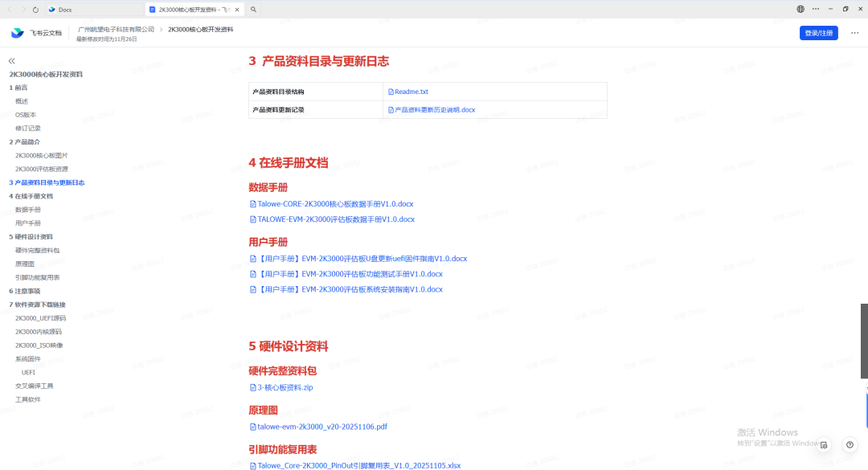Click table cell 产品资料更新记录
Viewport: 868px width, 470px height.
[x=316, y=109]
